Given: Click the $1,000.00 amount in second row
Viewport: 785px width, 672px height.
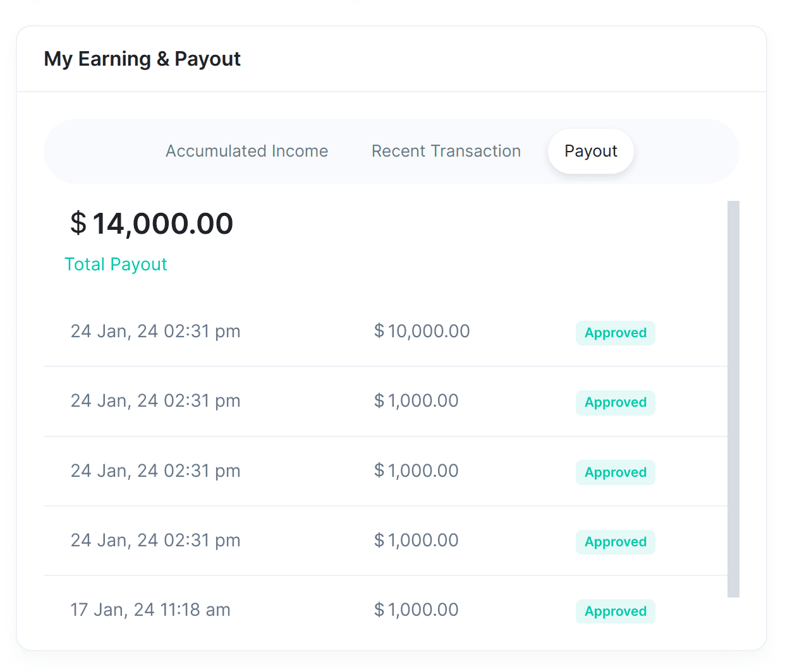Looking at the screenshot, I should (416, 400).
